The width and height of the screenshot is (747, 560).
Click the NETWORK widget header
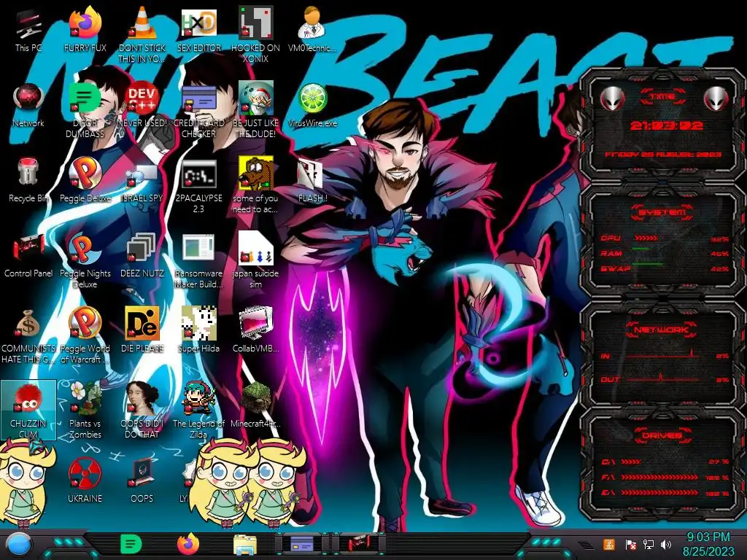(661, 329)
